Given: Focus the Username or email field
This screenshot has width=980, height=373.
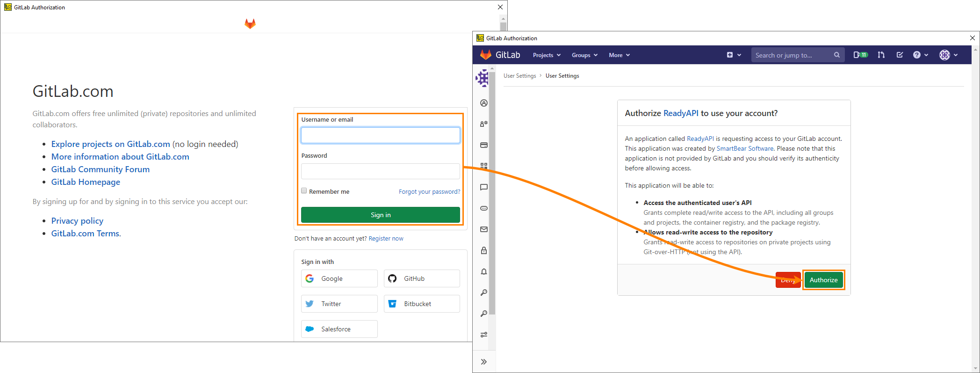Looking at the screenshot, I should (381, 135).
